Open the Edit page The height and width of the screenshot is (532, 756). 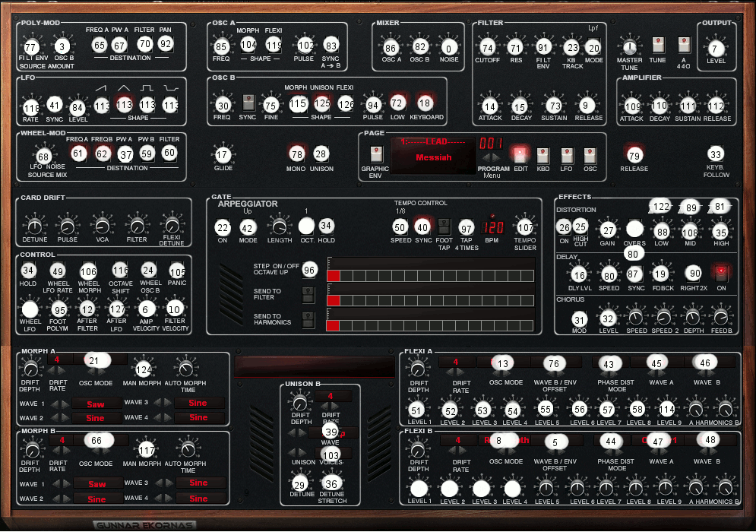tap(520, 155)
